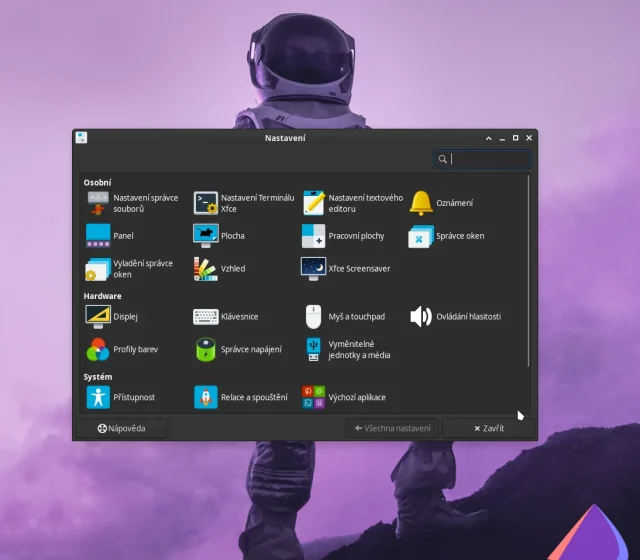
Task: Open Nastavení Terminálu Xfce
Action: click(206, 203)
